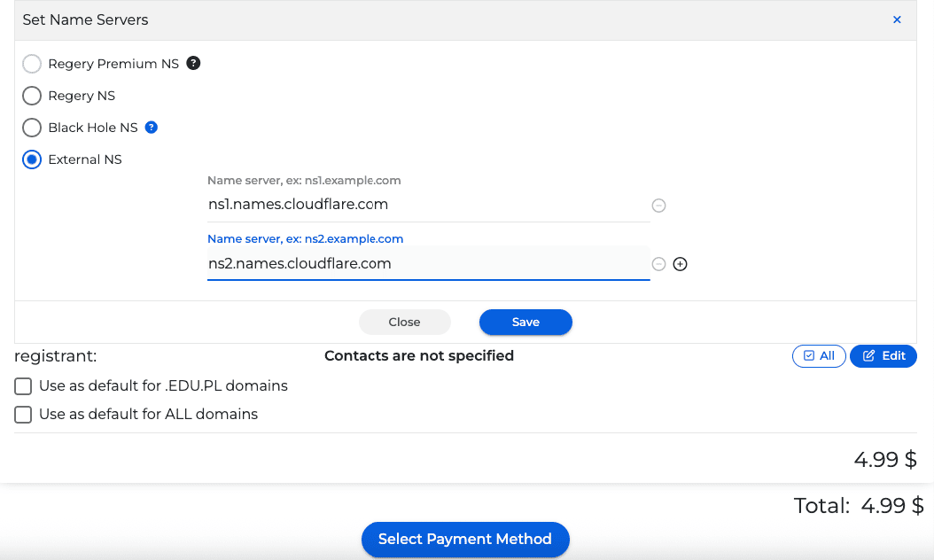The width and height of the screenshot is (934, 560).
Task: Select Black Hole NS radio option
Action: pyautogui.click(x=32, y=128)
